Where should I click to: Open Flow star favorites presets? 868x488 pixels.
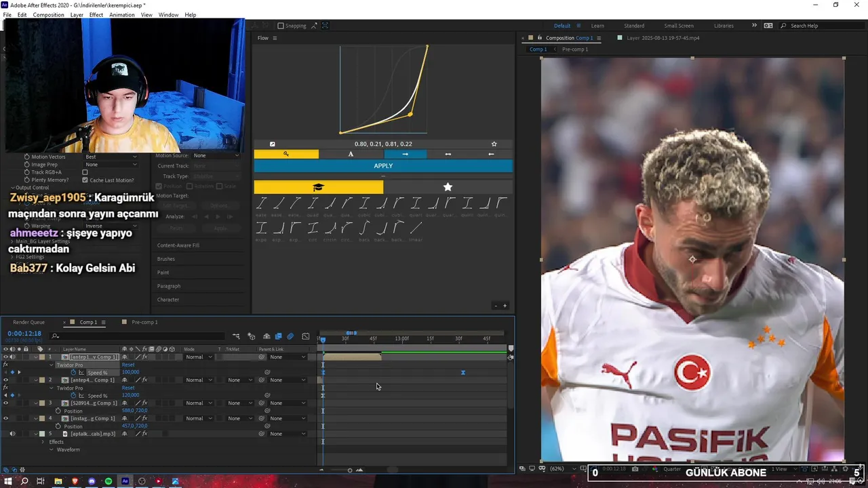[448, 187]
